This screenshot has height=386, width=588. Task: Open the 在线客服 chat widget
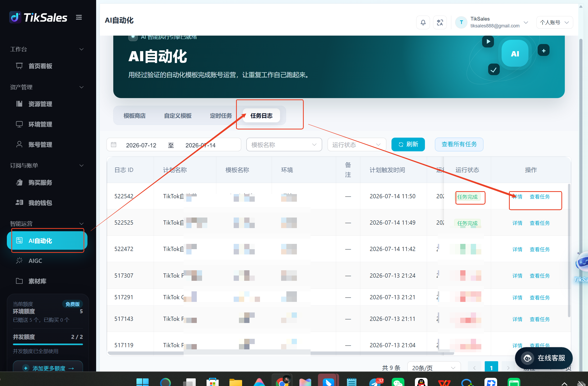544,358
